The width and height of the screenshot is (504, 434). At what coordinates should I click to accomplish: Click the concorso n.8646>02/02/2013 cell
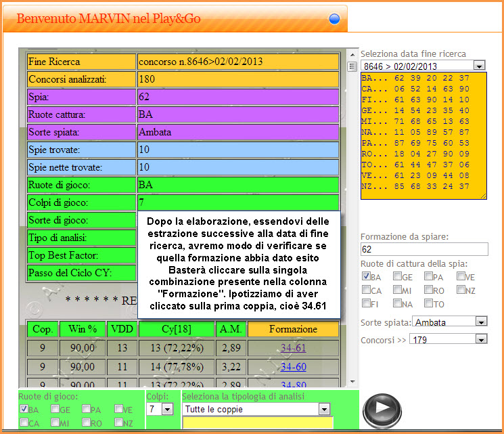pyautogui.click(x=238, y=62)
